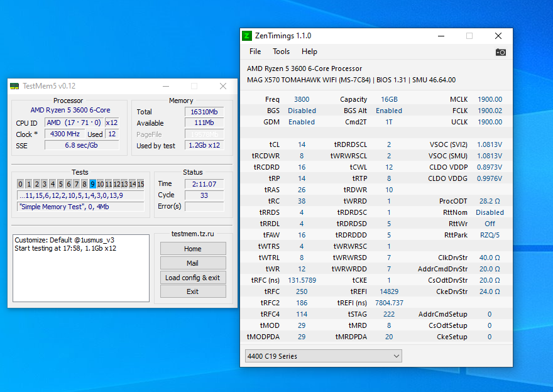Click RttPark value RZQ/5
Image resolution: width=553 pixels, height=392 pixels.
tap(490, 235)
